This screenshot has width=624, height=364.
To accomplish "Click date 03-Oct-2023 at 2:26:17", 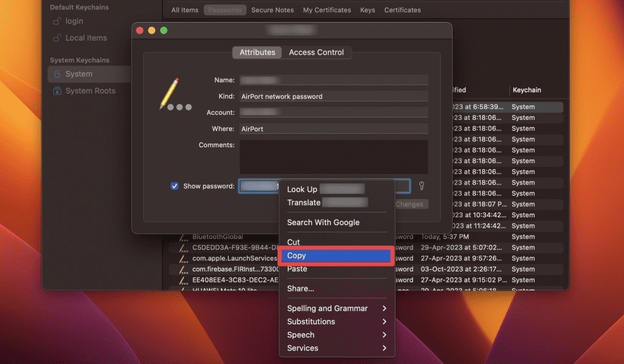I will coord(461,269).
